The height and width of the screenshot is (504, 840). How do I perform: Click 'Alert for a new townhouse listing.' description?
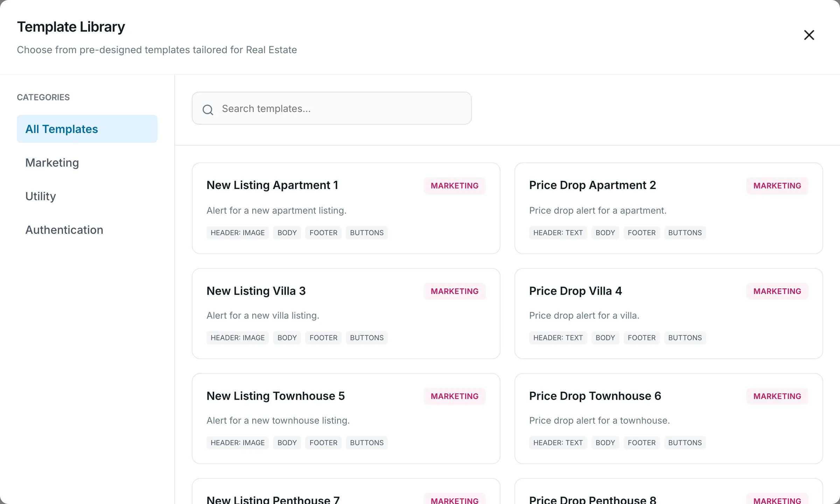(278, 420)
